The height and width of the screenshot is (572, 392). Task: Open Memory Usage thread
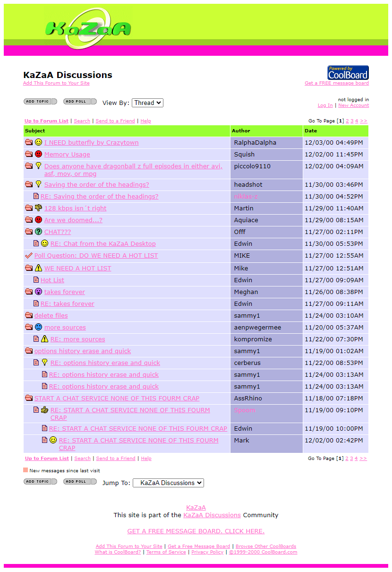pos(67,154)
